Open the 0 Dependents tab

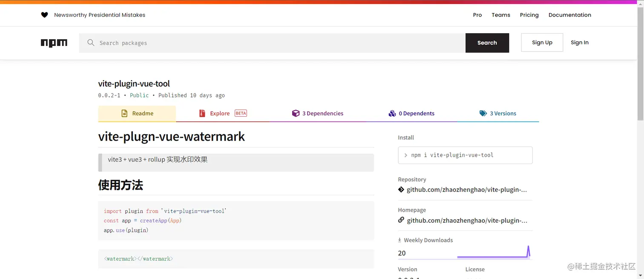pos(411,113)
